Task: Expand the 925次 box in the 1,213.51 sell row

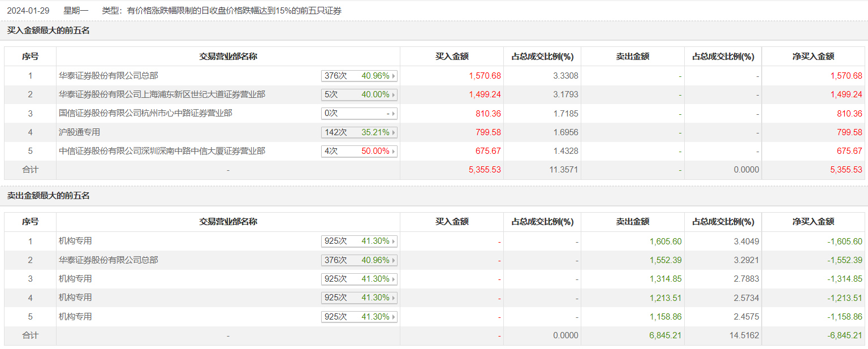Action: coord(359,298)
